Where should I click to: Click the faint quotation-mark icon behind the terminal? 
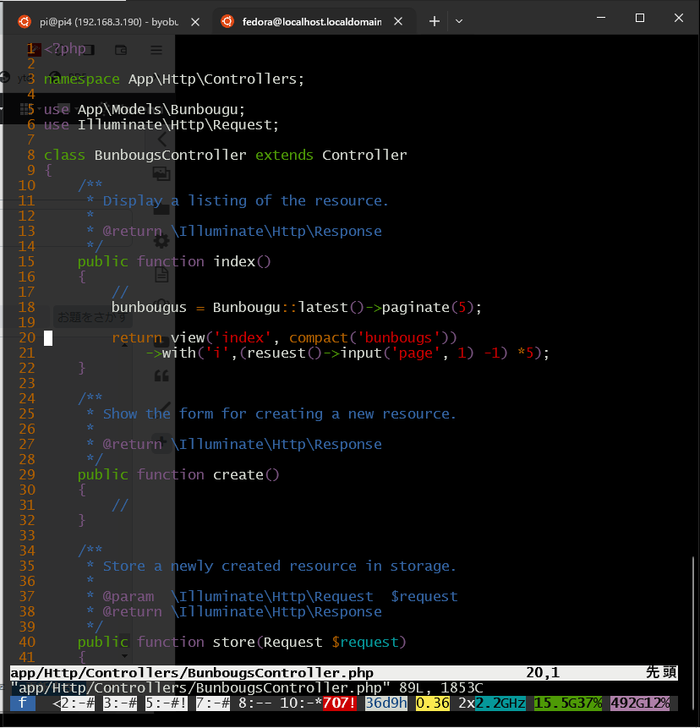(x=161, y=375)
